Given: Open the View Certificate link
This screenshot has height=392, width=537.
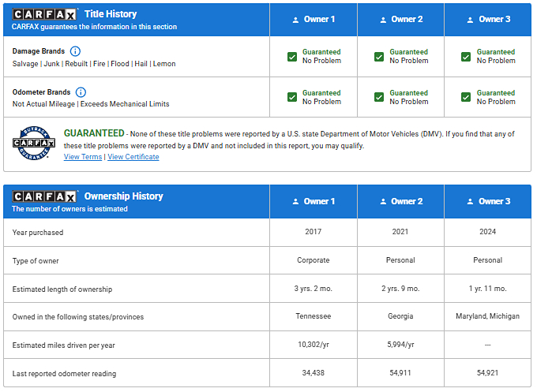Looking at the screenshot, I should click(x=133, y=157).
